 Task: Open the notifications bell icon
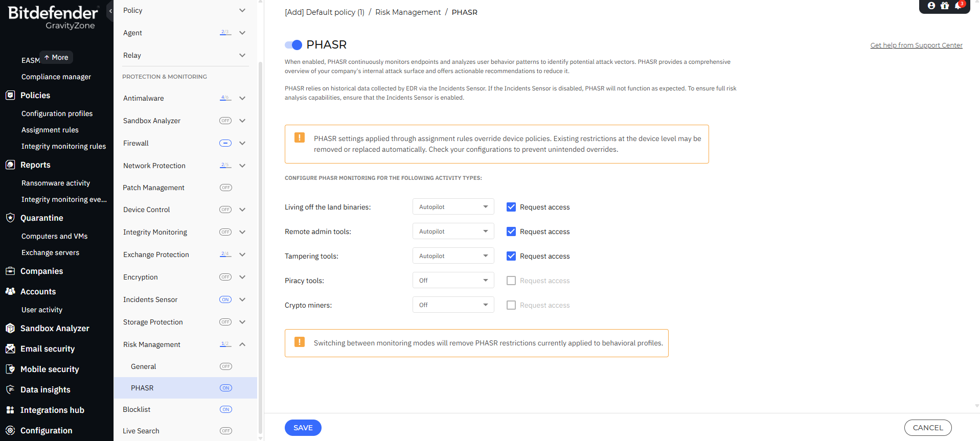click(958, 6)
